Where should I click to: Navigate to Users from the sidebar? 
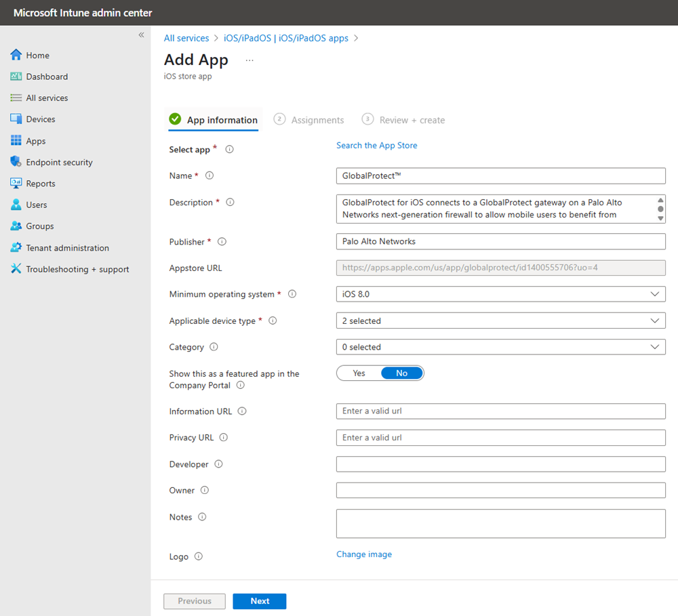[x=37, y=204]
